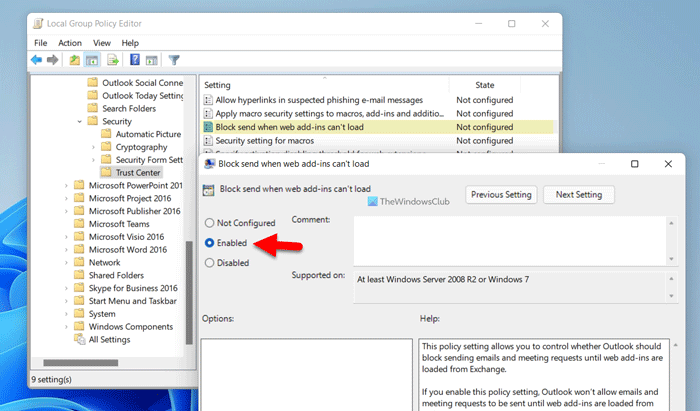Click the tree pane horizontal scrollbar thumb
This screenshot has height=411, width=700.
tap(80, 363)
